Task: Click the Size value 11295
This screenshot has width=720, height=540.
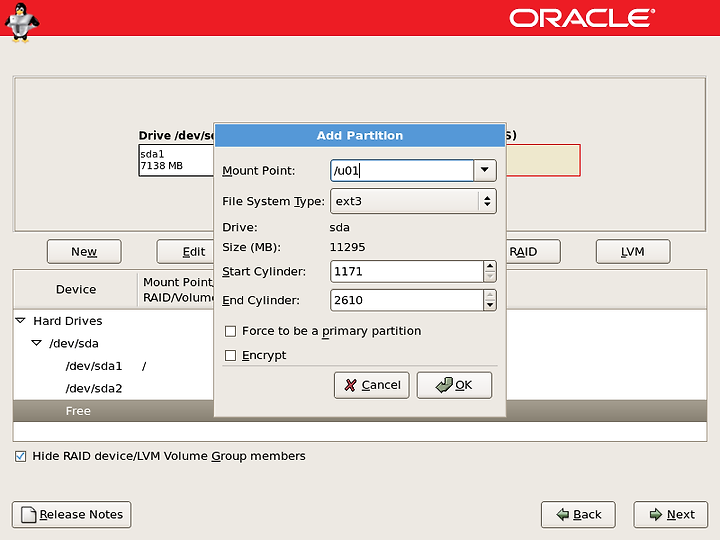Action: coord(347,247)
